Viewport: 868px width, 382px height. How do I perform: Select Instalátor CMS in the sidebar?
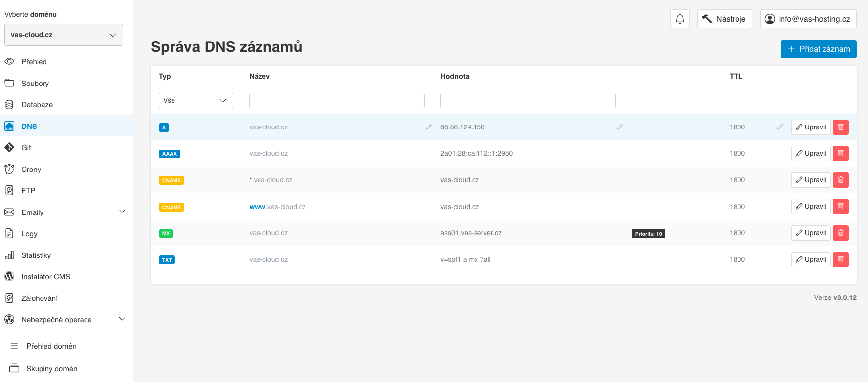click(x=45, y=277)
